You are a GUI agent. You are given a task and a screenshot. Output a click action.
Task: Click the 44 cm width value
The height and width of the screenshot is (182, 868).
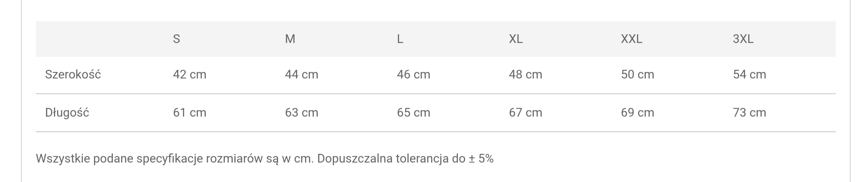[x=302, y=75]
